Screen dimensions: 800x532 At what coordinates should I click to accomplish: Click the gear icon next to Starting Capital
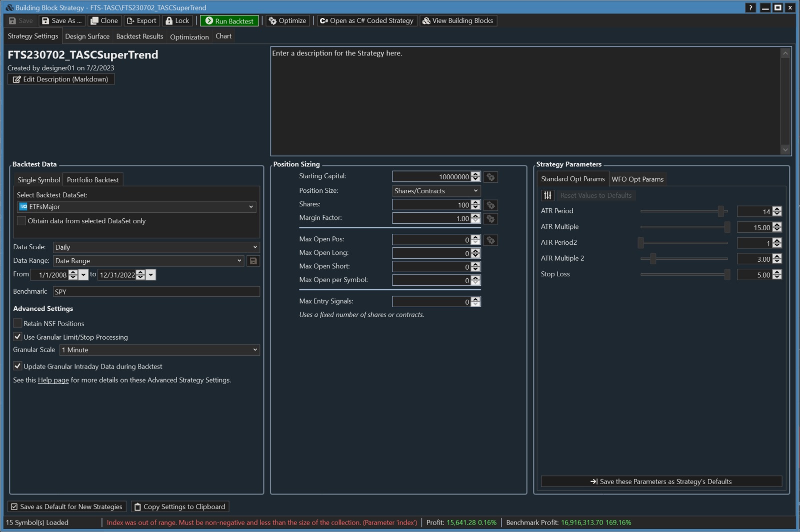point(490,177)
